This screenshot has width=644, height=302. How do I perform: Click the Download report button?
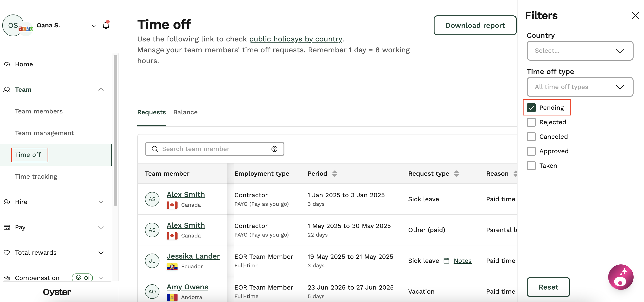474,25
